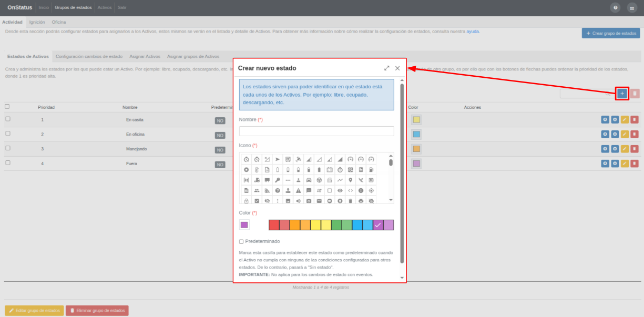Viewport: 644px width, 317px height.
Task: Click the plus add state button
Action: point(622,94)
